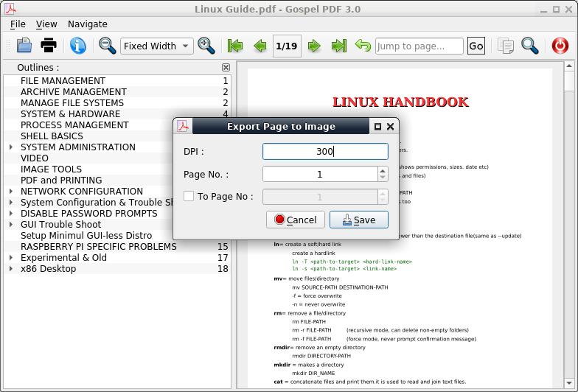Expand NETWORK CONFIGURATION outline
The height and width of the screenshot is (392, 578).
[11, 192]
